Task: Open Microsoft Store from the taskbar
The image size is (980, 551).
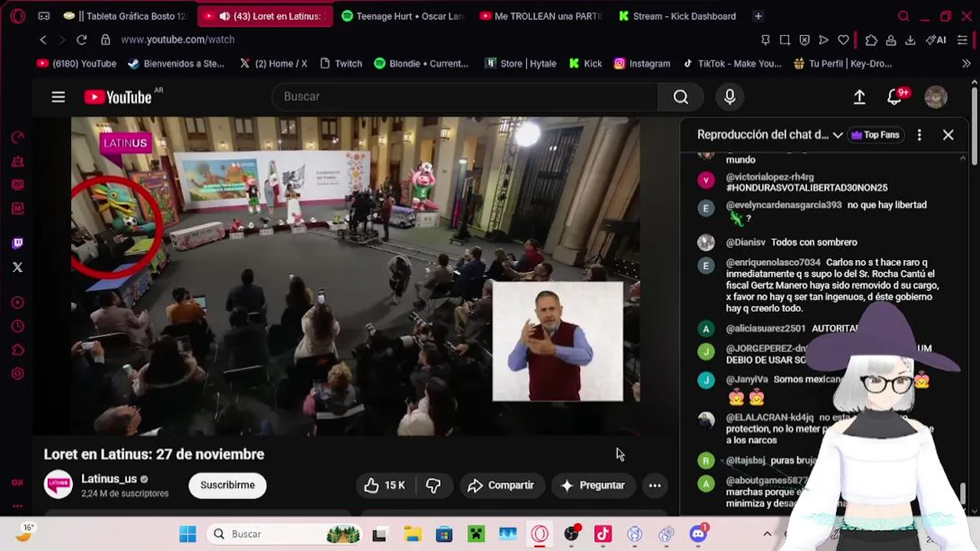Action: 444,534
